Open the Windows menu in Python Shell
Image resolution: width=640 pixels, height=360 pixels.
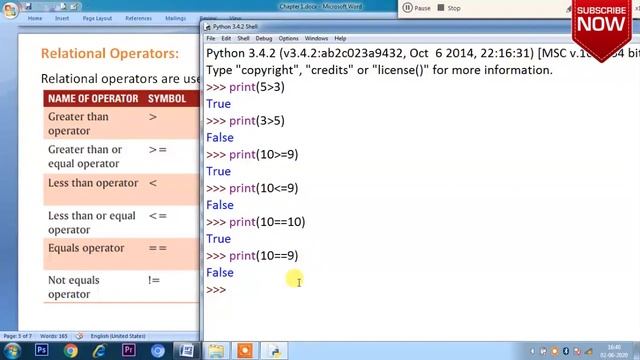(x=316, y=38)
